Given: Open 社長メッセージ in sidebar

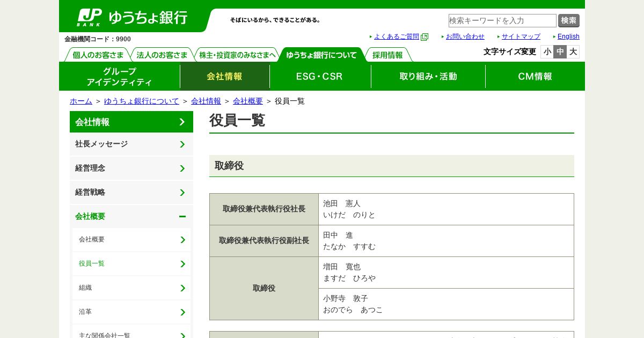Looking at the screenshot, I should click(x=131, y=144).
